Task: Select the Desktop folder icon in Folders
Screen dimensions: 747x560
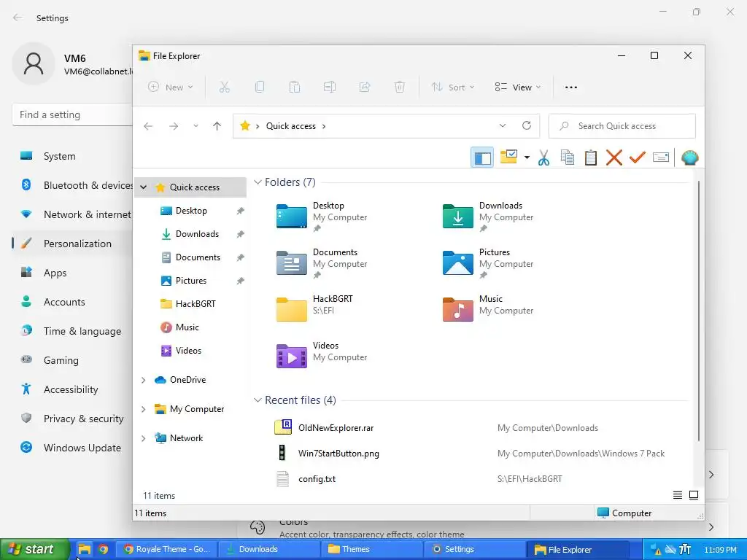Action: 292,216
